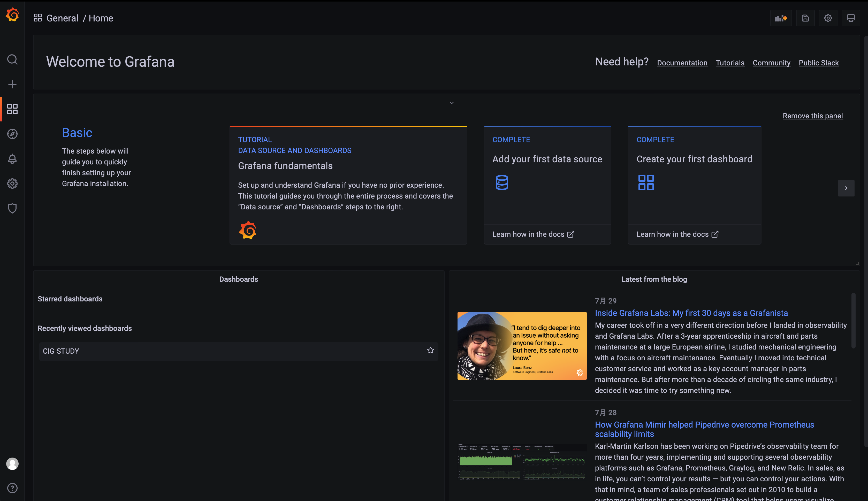Click the Dashboards panel title

[238, 279]
